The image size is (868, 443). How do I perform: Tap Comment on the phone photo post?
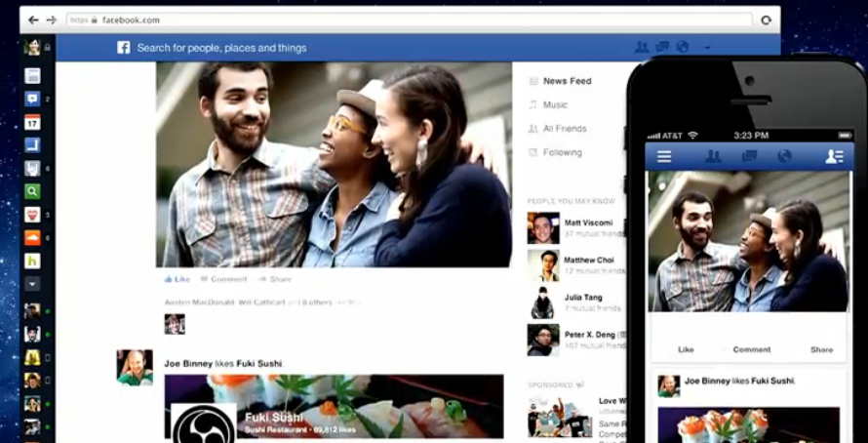point(751,349)
